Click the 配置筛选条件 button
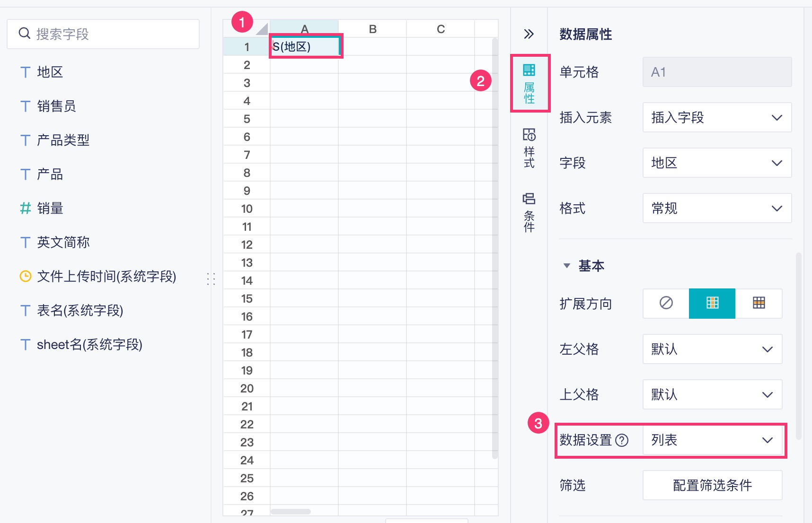 click(x=712, y=485)
